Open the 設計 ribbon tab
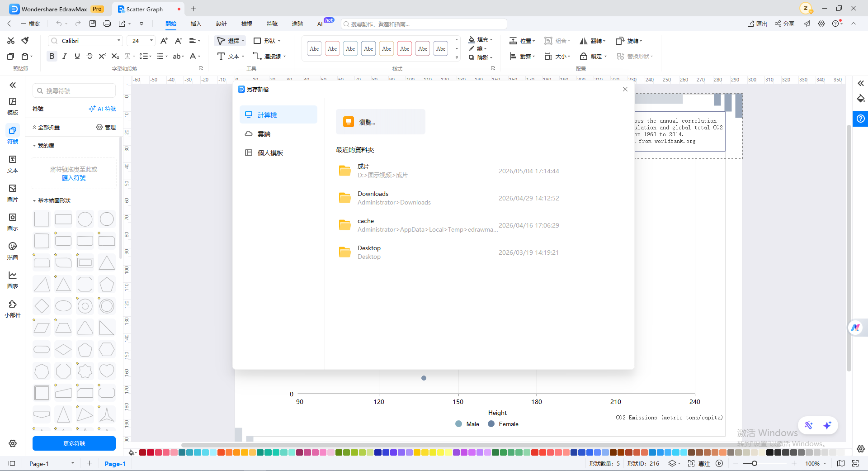This screenshot has height=471, width=868. click(221, 24)
